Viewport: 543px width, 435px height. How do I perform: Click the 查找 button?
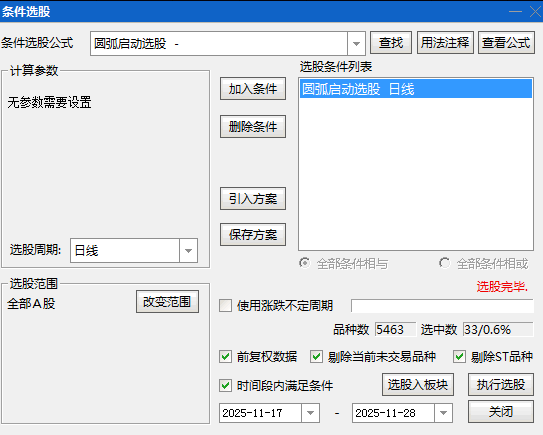(x=391, y=43)
